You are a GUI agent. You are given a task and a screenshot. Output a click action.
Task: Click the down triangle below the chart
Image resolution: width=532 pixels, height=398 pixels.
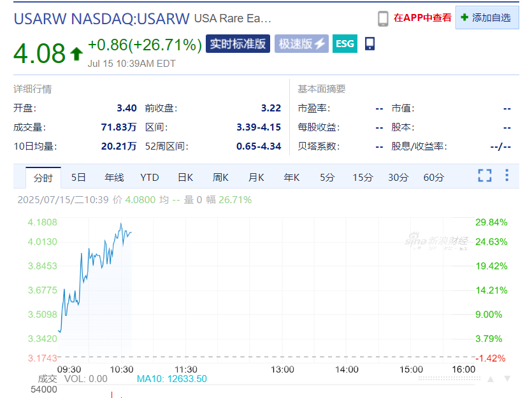507,379
